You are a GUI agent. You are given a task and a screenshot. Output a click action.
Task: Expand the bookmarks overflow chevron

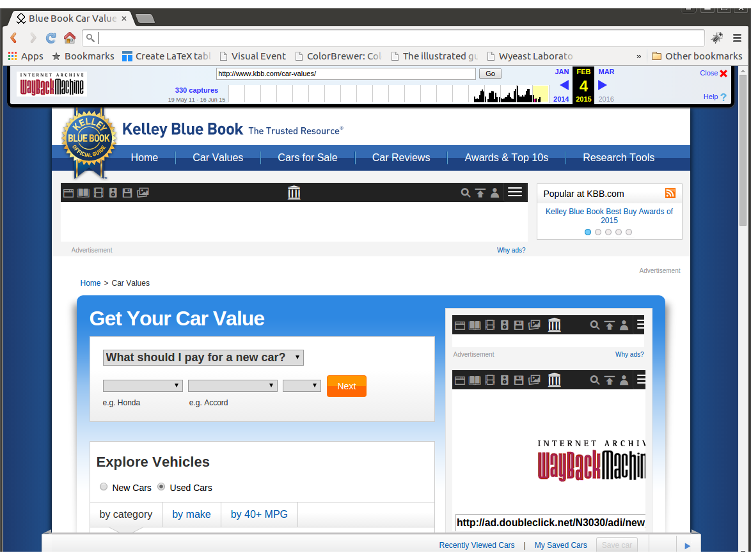click(638, 56)
